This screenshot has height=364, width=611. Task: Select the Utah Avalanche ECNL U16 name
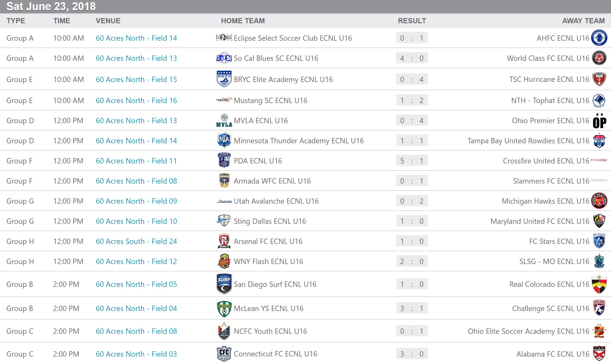tap(276, 201)
